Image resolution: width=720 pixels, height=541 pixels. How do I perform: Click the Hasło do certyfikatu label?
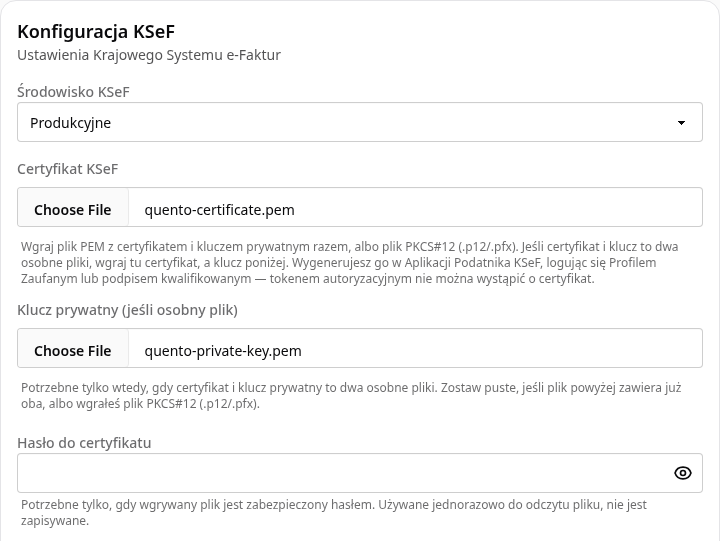click(x=84, y=443)
